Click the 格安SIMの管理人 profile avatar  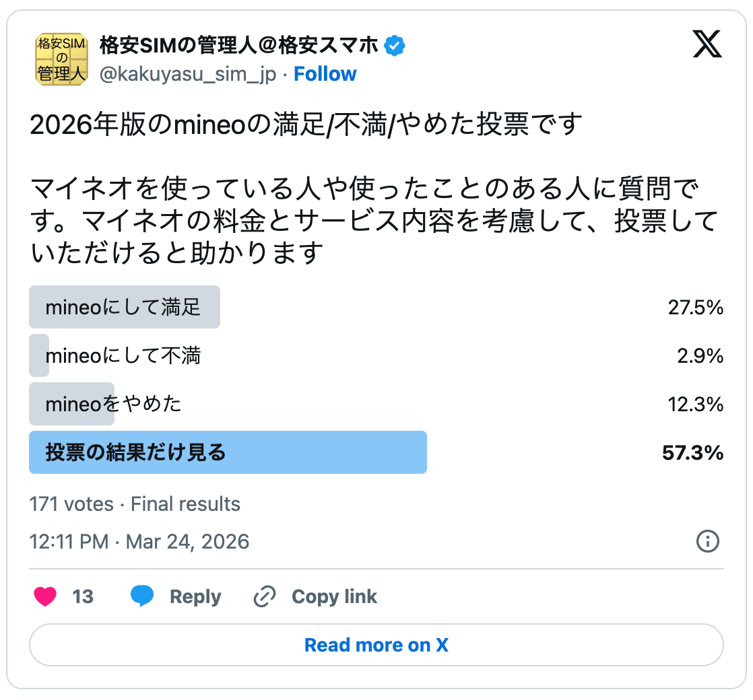coord(61,59)
